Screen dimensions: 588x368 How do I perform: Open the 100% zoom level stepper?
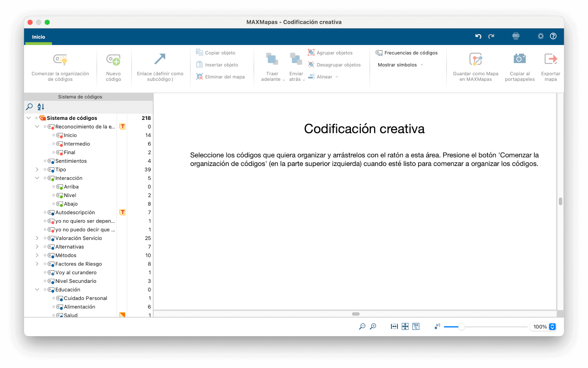(x=552, y=327)
